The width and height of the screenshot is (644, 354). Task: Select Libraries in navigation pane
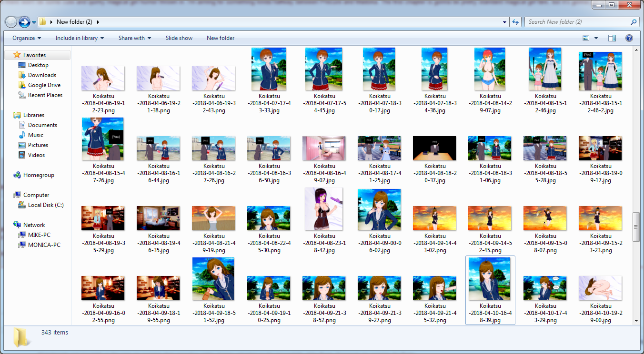click(34, 115)
